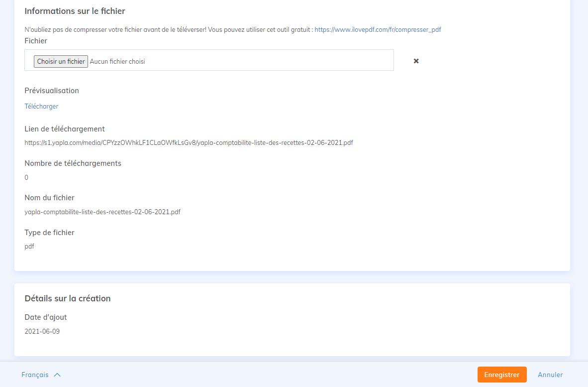Click the Détails sur la création heading
588x387 pixels.
[68, 298]
